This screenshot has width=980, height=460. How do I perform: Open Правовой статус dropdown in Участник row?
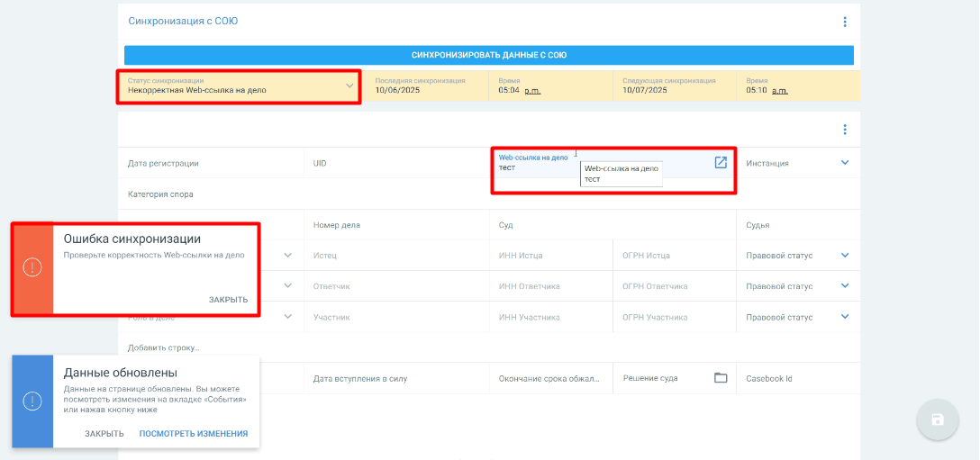pyautogui.click(x=845, y=317)
